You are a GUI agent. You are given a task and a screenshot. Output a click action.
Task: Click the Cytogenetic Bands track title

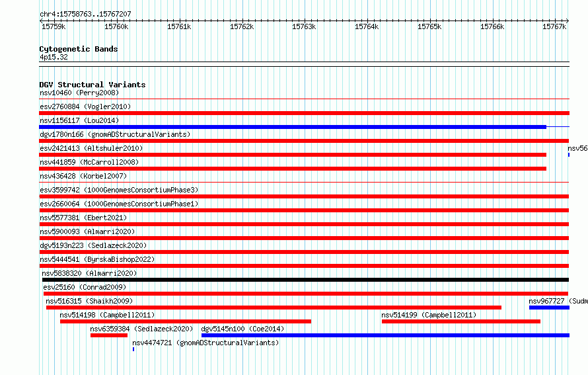click(x=79, y=49)
